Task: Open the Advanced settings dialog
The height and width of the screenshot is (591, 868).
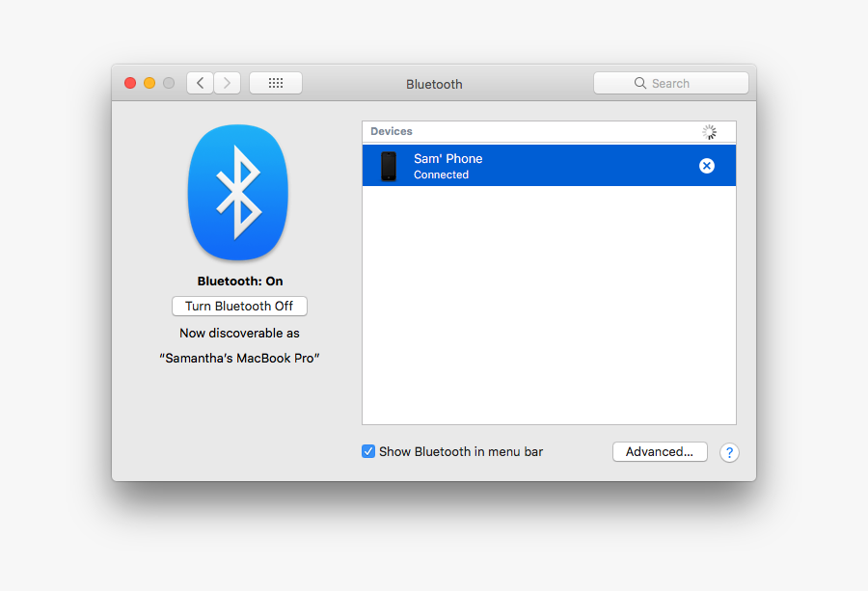Action: pyautogui.click(x=660, y=451)
